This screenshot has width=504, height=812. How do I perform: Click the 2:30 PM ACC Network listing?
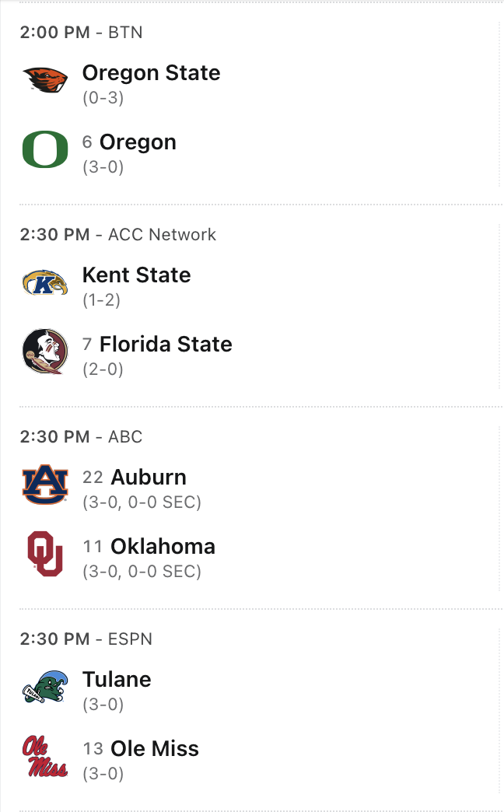click(x=117, y=235)
